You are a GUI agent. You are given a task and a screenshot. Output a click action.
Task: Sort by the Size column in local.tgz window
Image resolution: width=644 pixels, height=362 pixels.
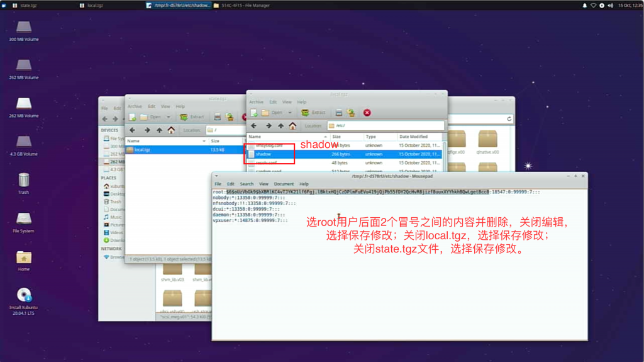[x=347, y=137]
